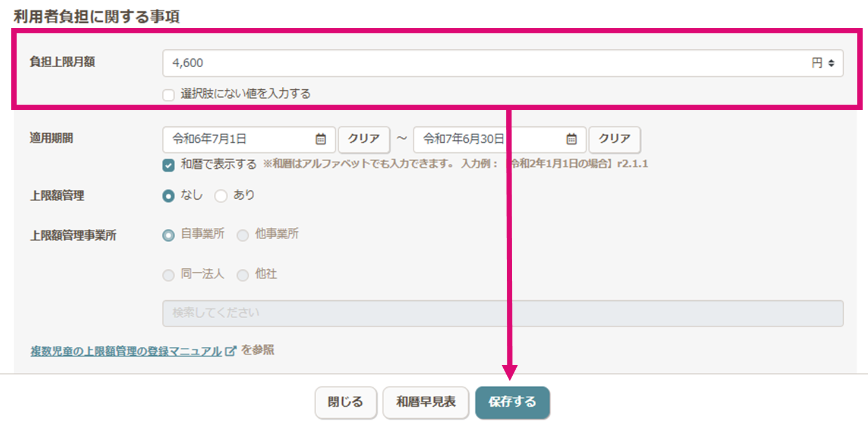This screenshot has width=868, height=430.
Task: Choose the 自事業所 radio option
Action: (169, 235)
